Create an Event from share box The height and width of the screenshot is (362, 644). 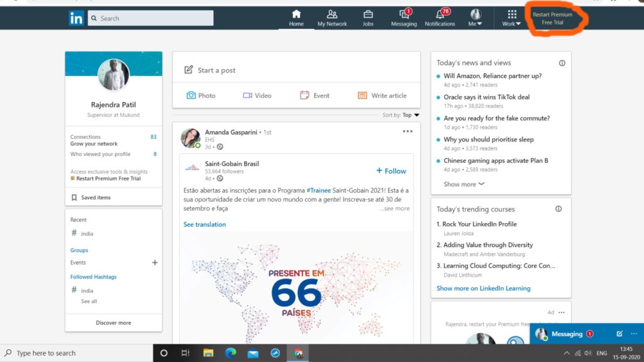tap(314, 96)
